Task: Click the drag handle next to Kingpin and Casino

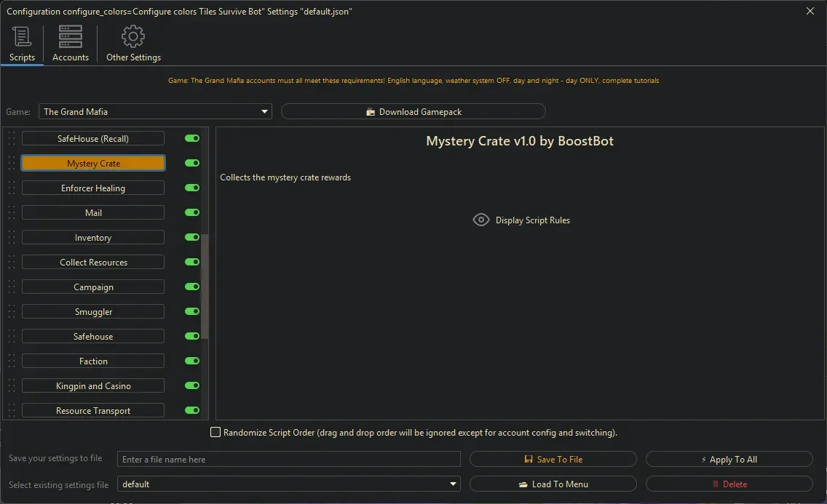Action: click(x=12, y=386)
